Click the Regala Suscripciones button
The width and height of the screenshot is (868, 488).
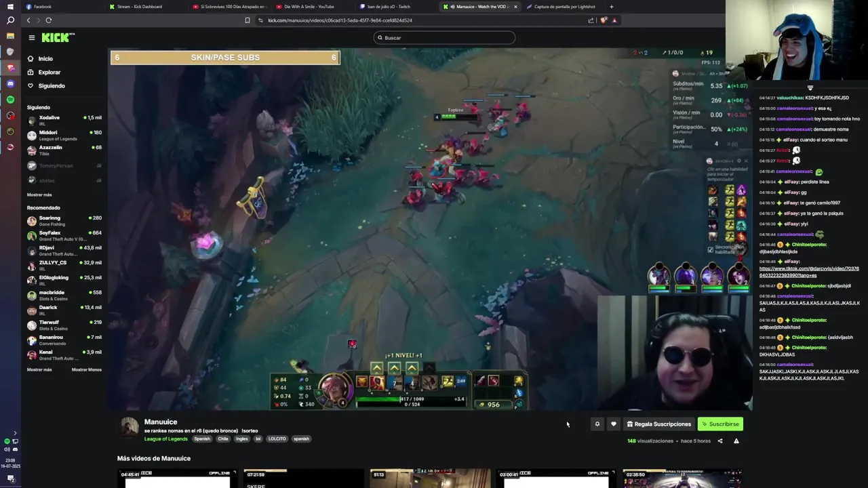point(659,424)
